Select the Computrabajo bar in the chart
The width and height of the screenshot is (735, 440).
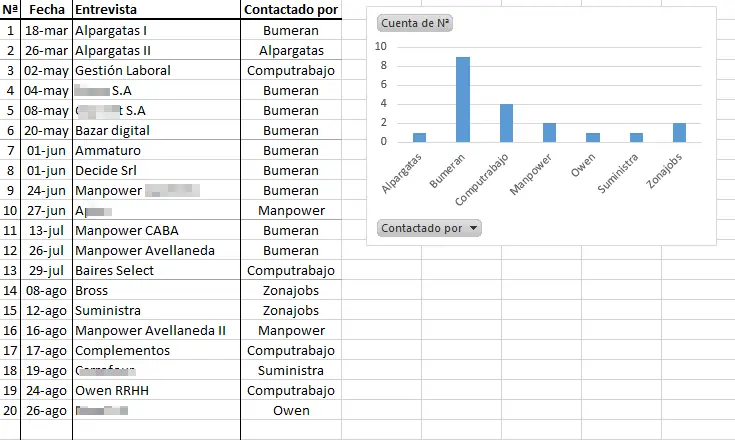tap(506, 123)
